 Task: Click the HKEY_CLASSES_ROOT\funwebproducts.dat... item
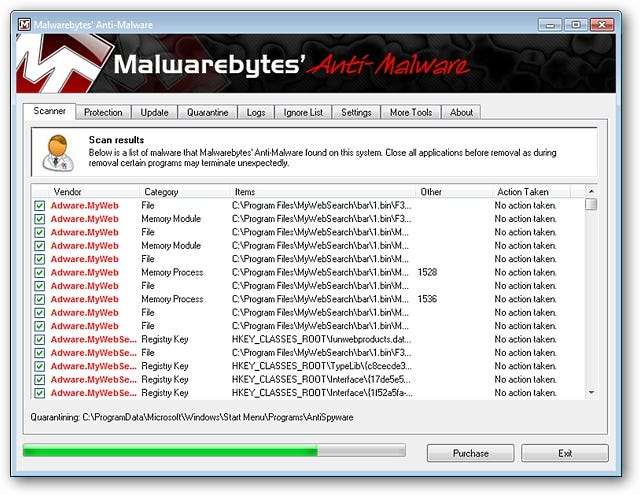pos(322,340)
